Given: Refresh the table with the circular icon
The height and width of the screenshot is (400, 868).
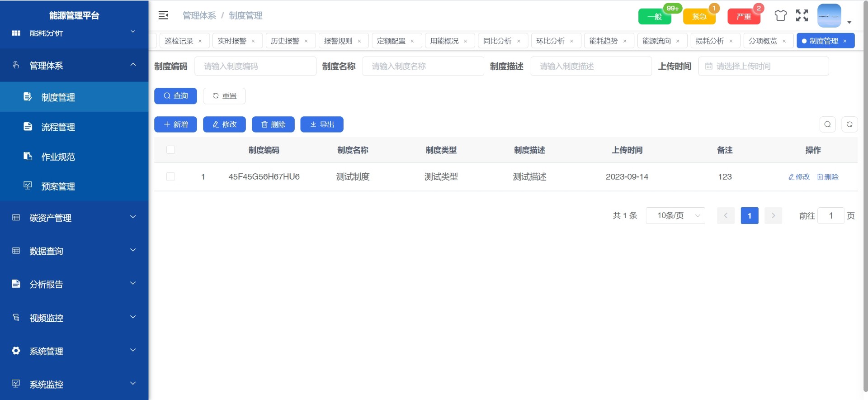Looking at the screenshot, I should 849,124.
